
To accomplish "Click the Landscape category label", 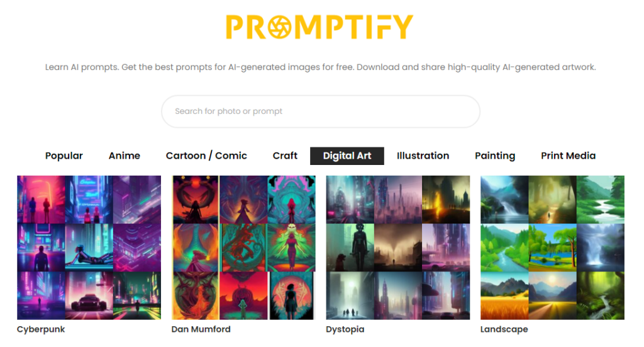I will (504, 329).
